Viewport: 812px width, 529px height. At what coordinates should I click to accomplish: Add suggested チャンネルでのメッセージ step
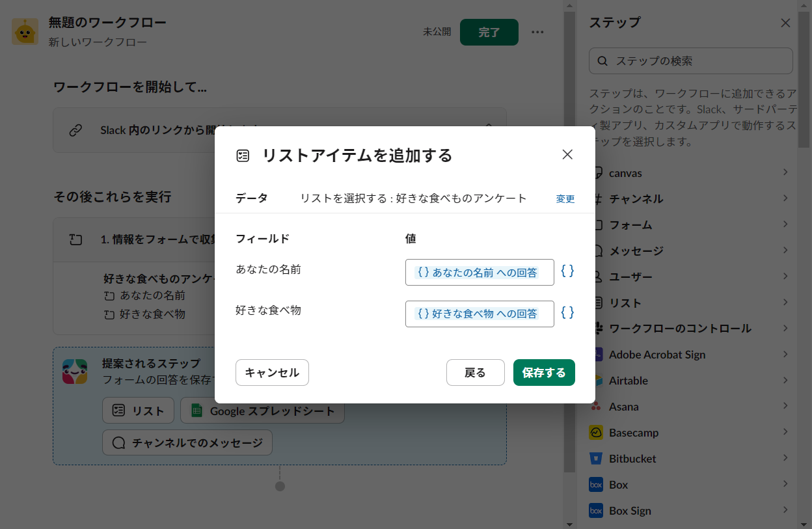tap(187, 442)
